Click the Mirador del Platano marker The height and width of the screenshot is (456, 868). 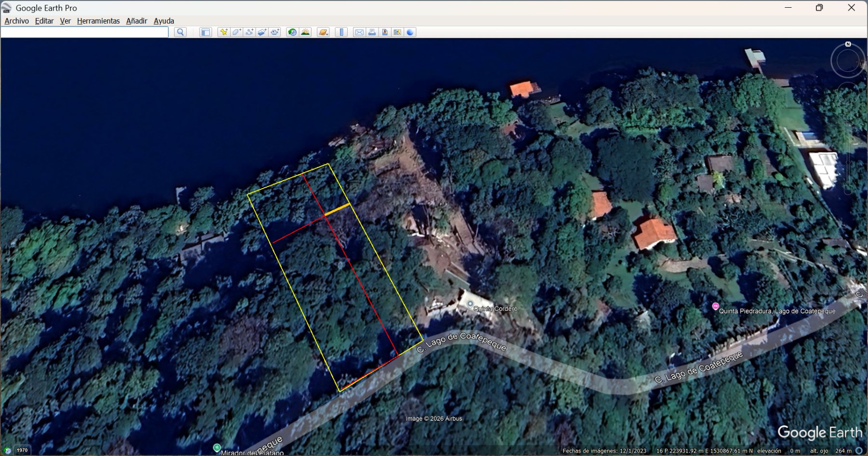pos(217,448)
